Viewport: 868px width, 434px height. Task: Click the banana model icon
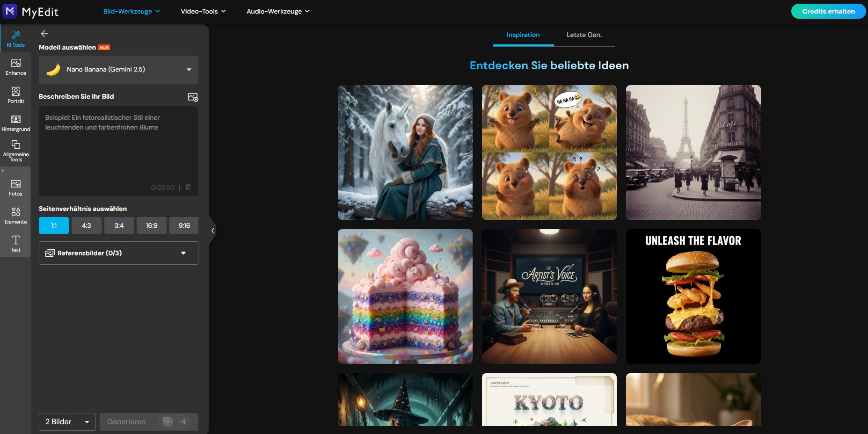click(x=53, y=70)
